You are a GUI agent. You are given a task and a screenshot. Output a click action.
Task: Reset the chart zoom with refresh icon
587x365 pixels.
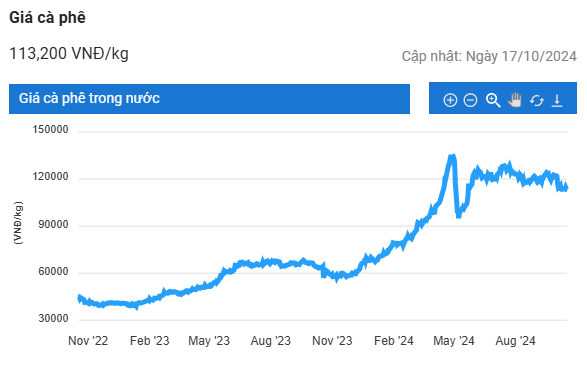(x=537, y=100)
